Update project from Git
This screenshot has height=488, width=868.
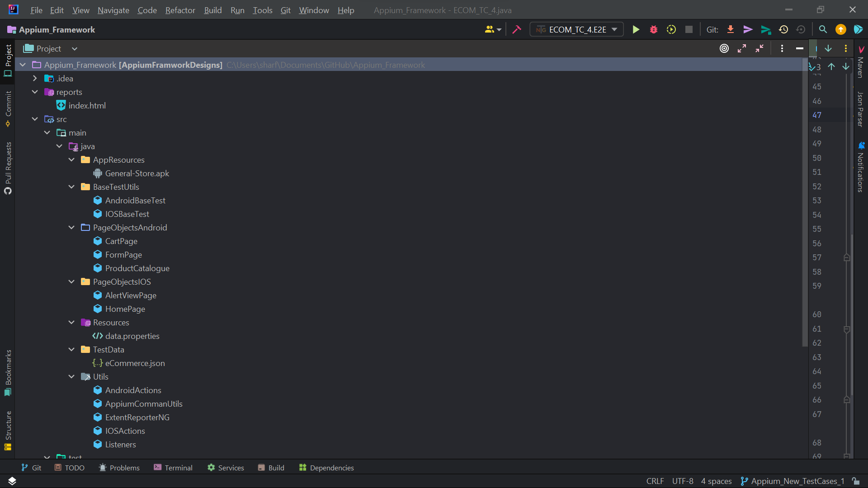point(731,29)
